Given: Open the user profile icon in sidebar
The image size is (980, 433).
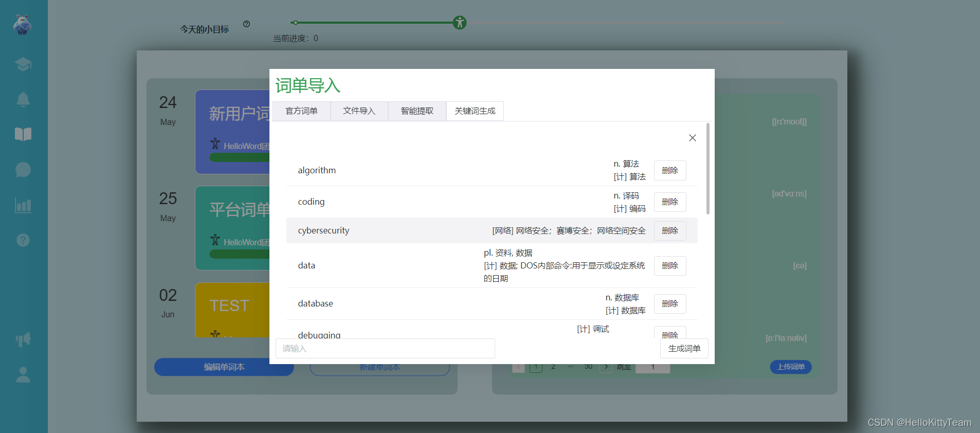Looking at the screenshot, I should tap(23, 374).
